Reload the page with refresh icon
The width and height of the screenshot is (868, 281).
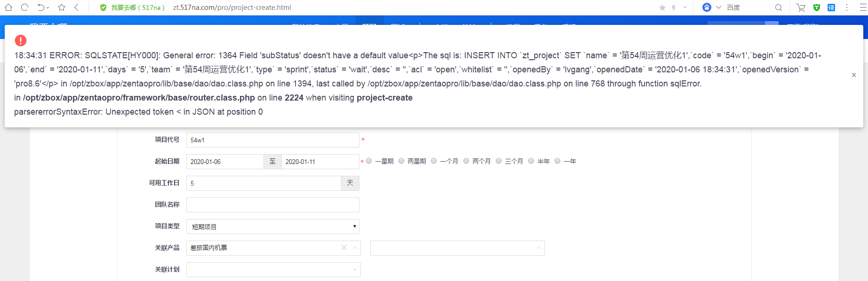tap(25, 8)
